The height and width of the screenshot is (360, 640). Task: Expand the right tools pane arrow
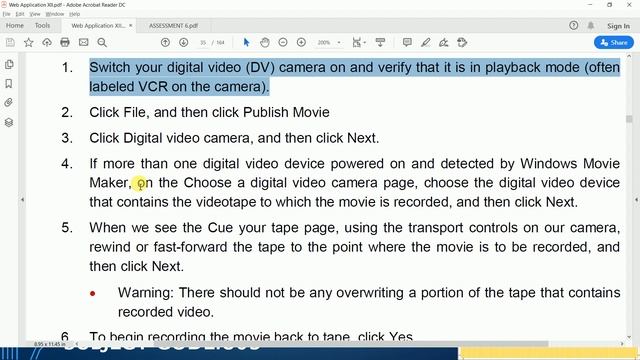click(x=636, y=200)
